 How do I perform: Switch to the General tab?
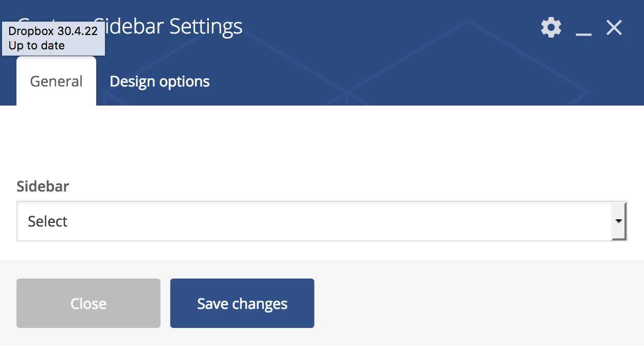[56, 81]
